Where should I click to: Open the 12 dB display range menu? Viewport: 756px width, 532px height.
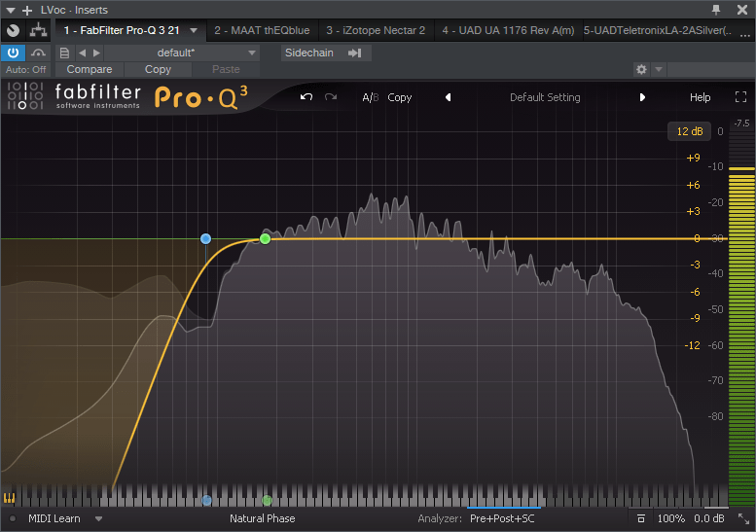tap(689, 131)
